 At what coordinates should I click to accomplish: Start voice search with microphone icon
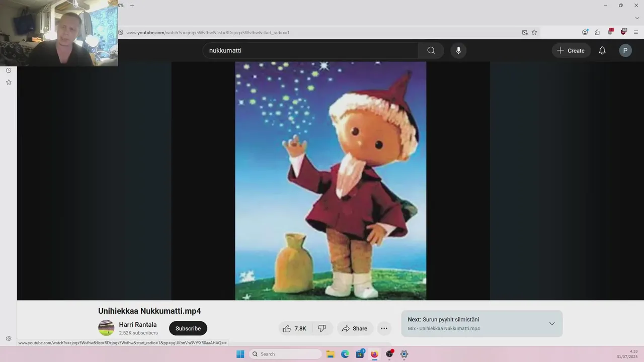(x=458, y=50)
